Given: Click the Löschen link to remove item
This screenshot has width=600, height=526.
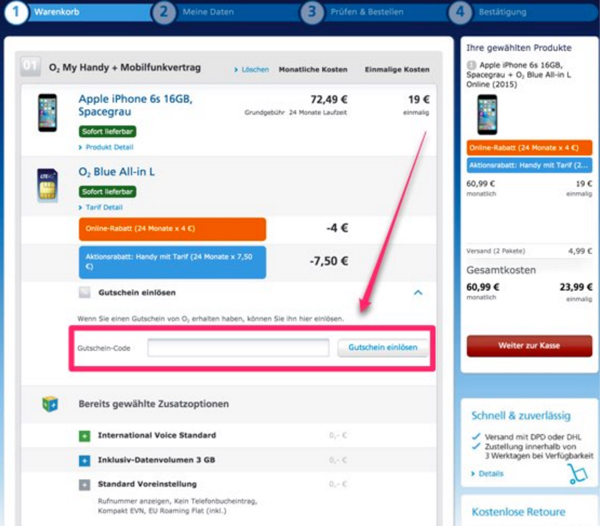Looking at the screenshot, I should click(252, 69).
